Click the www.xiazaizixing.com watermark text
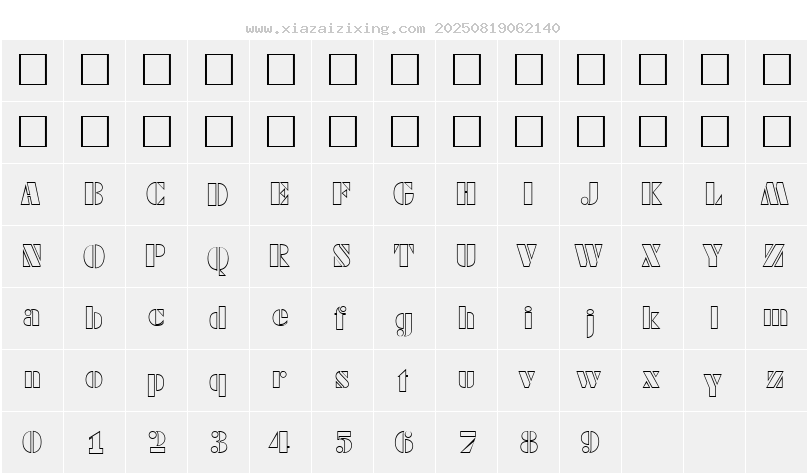This screenshot has width=808, height=476. click(x=335, y=28)
